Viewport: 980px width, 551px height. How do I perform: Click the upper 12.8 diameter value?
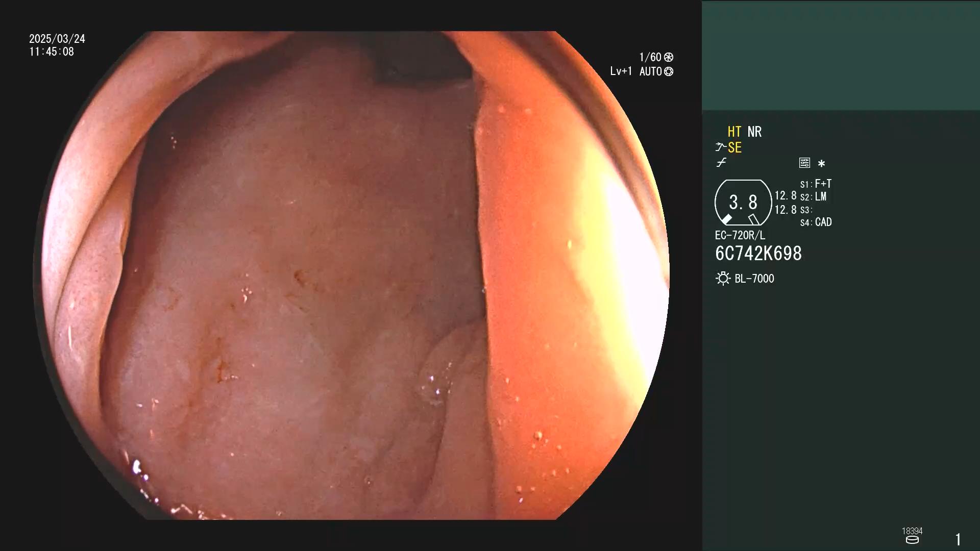[x=786, y=196]
